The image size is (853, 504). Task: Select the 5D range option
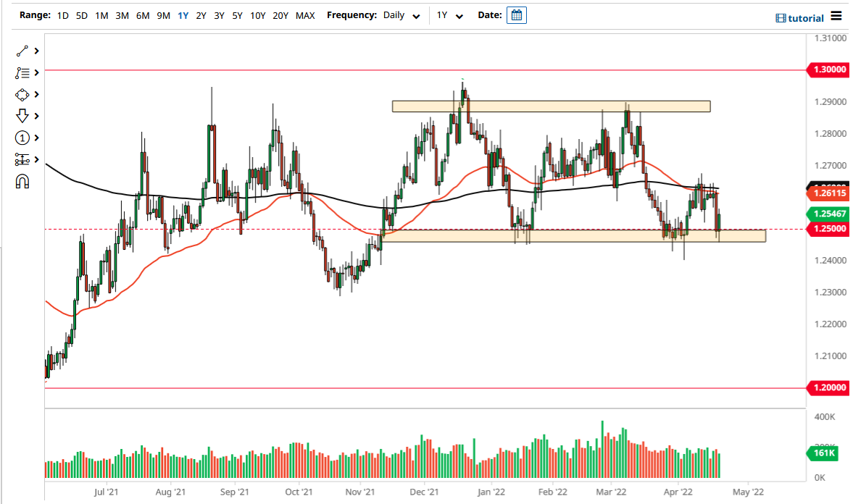tap(80, 15)
